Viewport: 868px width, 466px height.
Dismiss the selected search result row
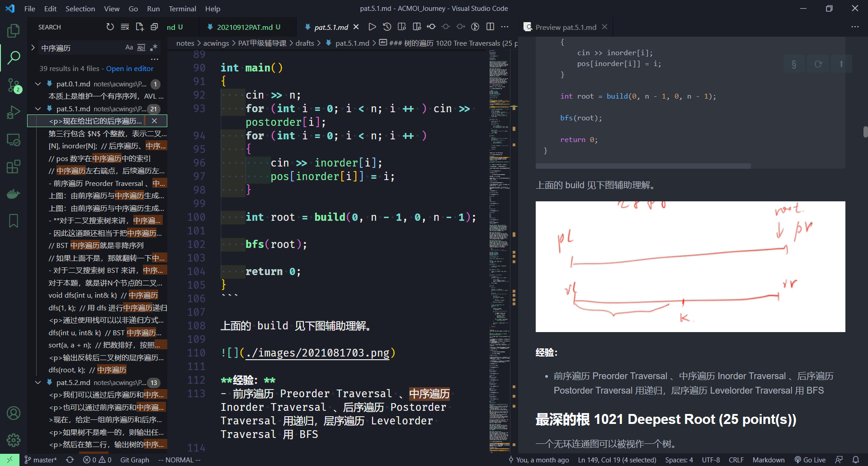154,121
